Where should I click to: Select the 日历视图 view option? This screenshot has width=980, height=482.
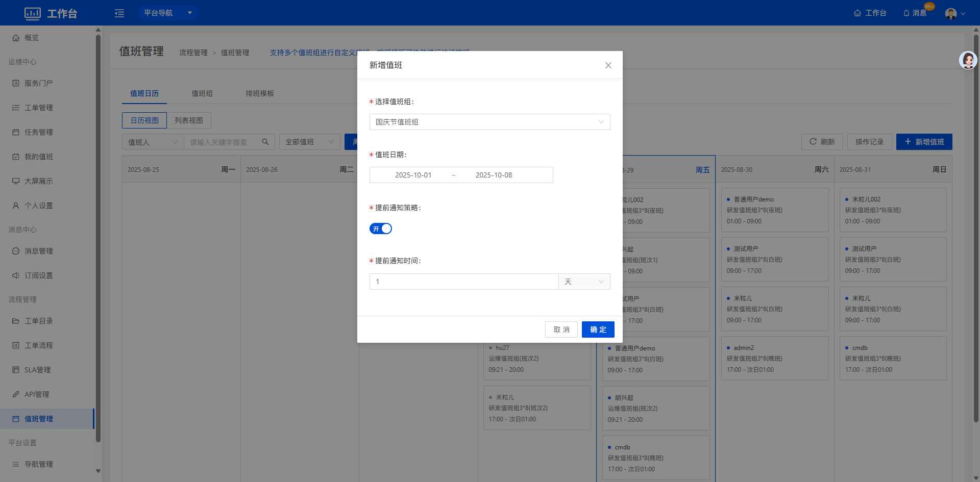(x=144, y=120)
